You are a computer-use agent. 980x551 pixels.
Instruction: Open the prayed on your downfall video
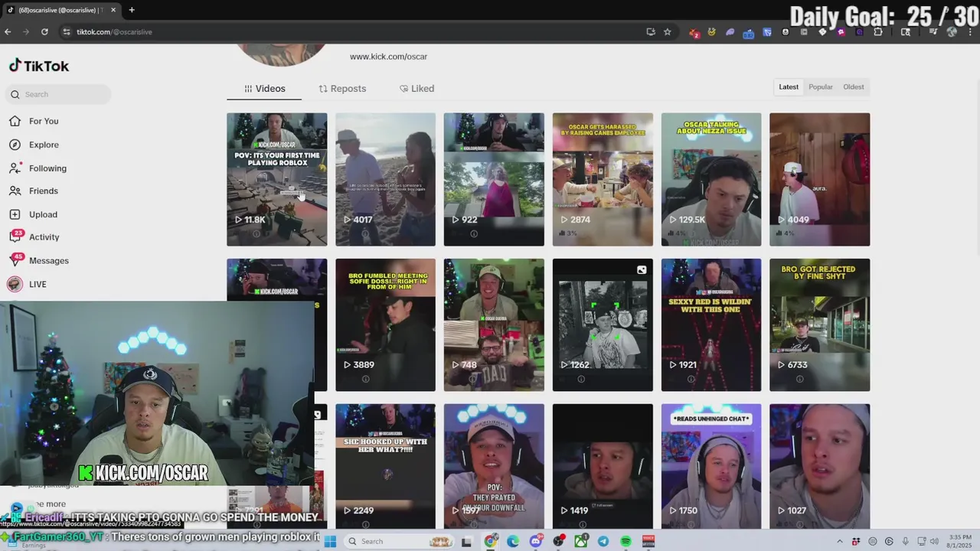pos(494,465)
